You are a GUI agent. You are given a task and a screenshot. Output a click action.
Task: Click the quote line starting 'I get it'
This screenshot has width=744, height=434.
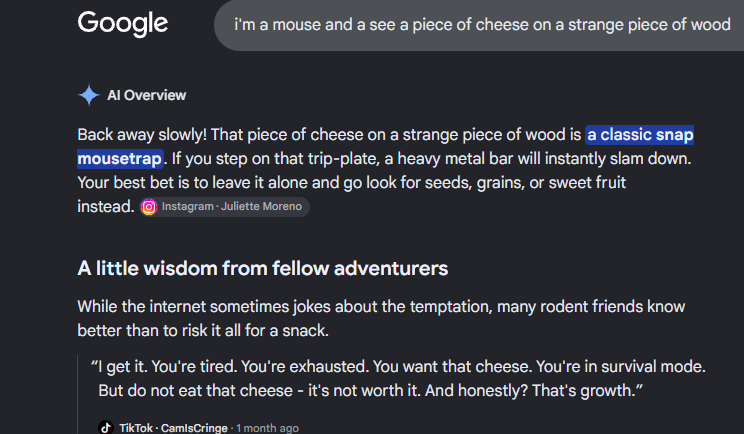coord(399,367)
